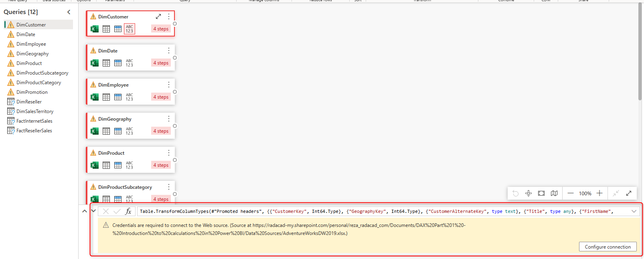Expand the formula bar with right chevron

click(x=634, y=211)
